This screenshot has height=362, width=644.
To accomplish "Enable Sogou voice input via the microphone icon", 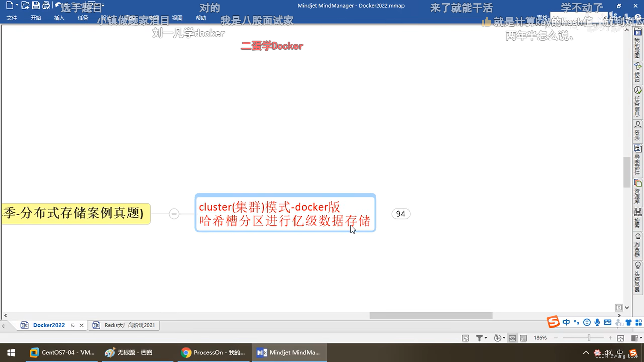I will 597,322.
